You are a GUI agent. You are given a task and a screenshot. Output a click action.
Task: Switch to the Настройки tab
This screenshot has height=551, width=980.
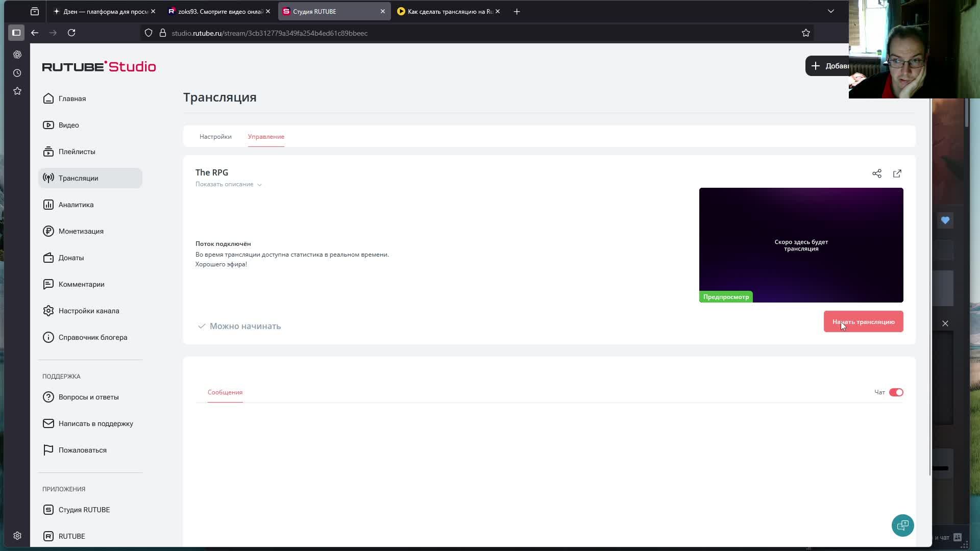(x=215, y=137)
